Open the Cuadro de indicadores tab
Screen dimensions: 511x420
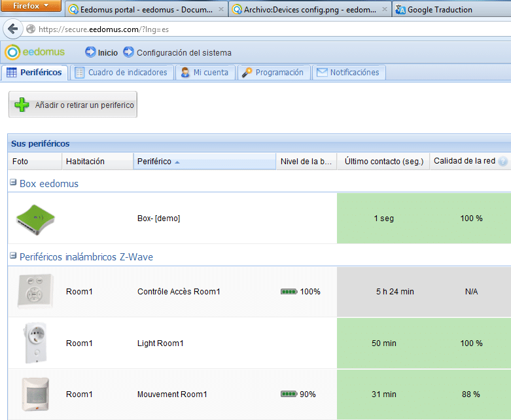(121, 73)
